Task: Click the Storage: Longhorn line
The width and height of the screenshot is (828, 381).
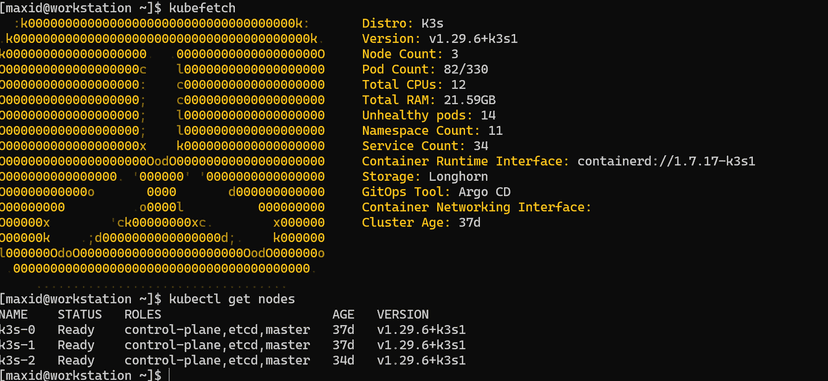Action: [425, 176]
